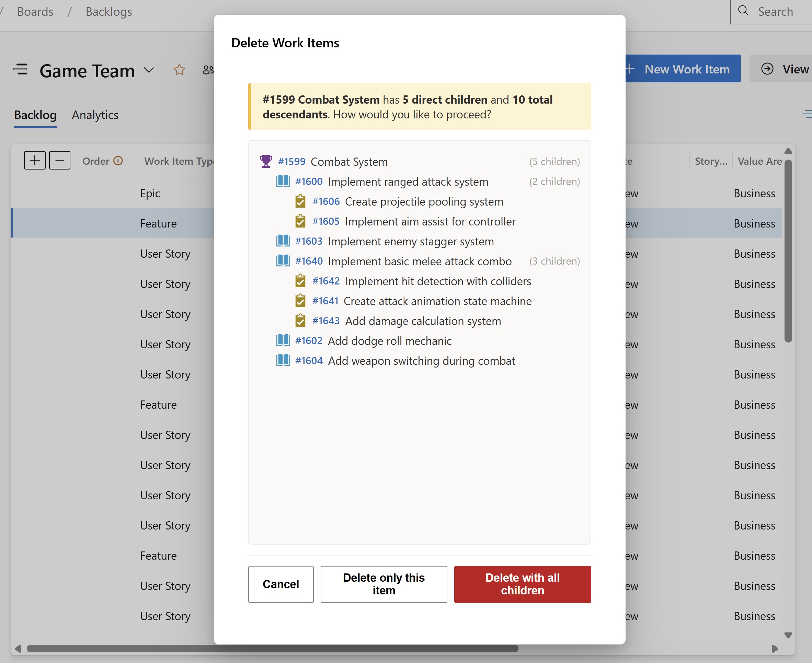Choose Delete only this item
Image resolution: width=812 pixels, height=663 pixels.
(384, 584)
